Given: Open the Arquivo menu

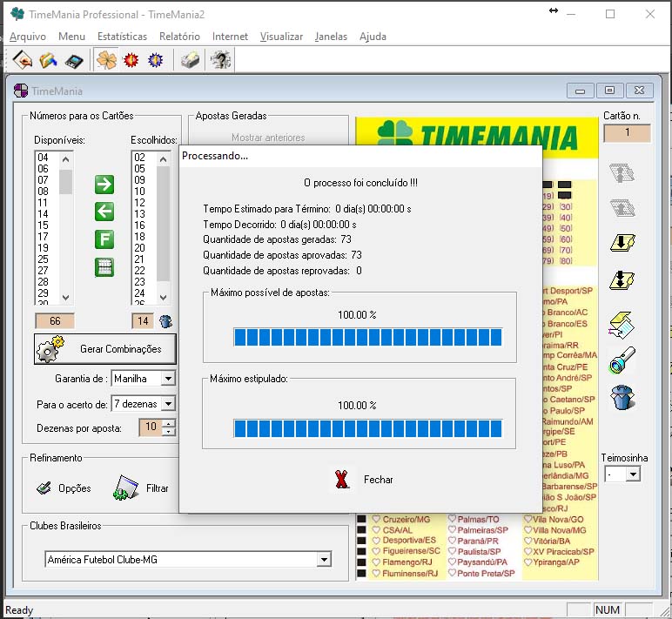Looking at the screenshot, I should click(x=28, y=37).
